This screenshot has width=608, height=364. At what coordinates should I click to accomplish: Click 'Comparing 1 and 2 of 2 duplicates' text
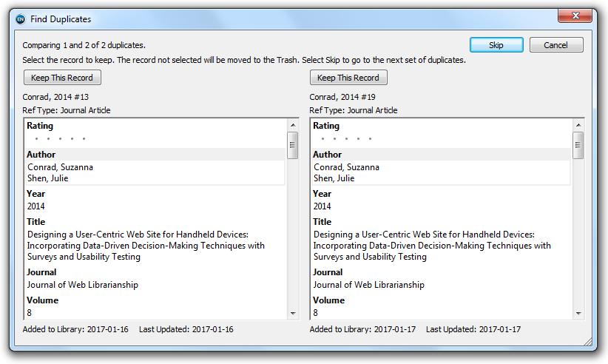click(x=84, y=45)
